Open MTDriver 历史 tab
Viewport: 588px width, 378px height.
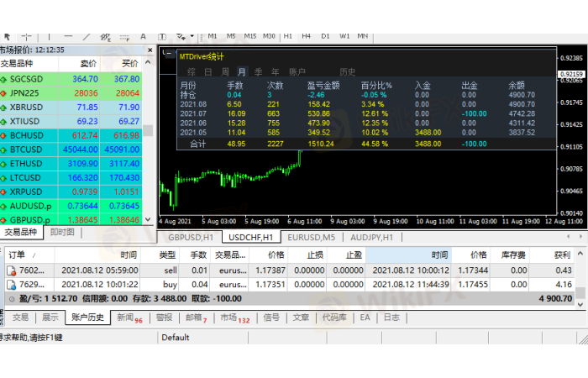click(347, 71)
